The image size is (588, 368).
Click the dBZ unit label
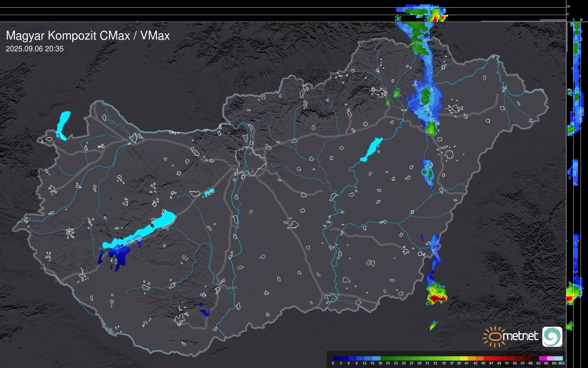coord(561,363)
